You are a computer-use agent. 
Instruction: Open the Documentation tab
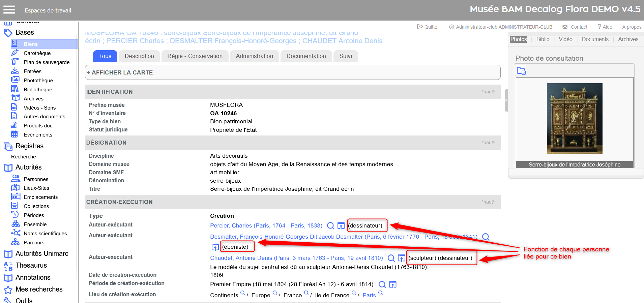click(x=306, y=56)
